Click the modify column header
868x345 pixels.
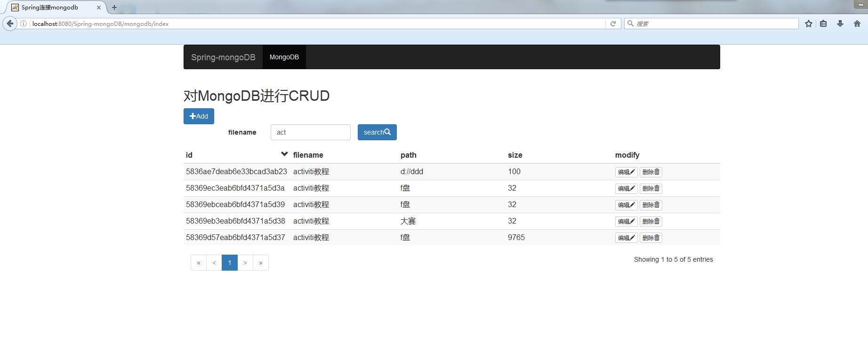[x=627, y=155]
